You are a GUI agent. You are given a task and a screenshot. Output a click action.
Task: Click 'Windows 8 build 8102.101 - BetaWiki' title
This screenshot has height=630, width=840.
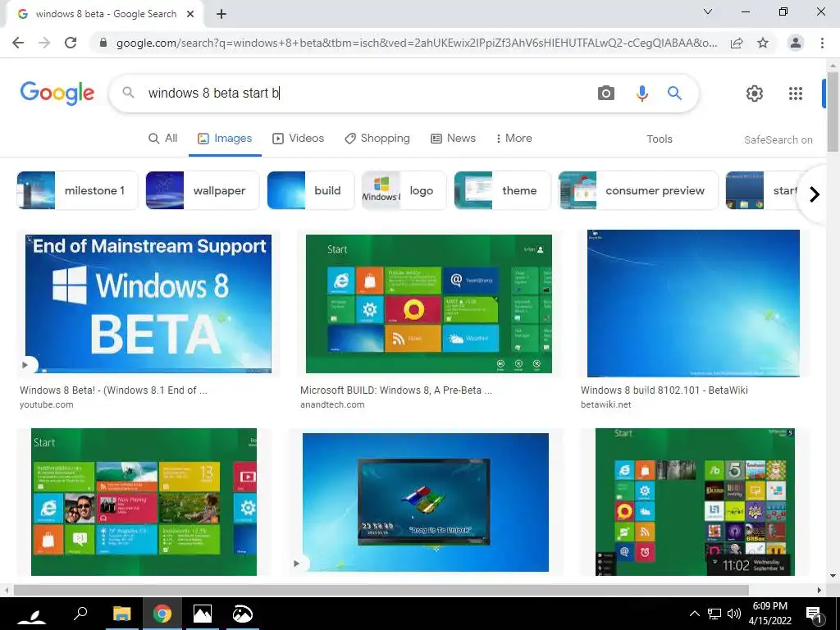coord(664,390)
